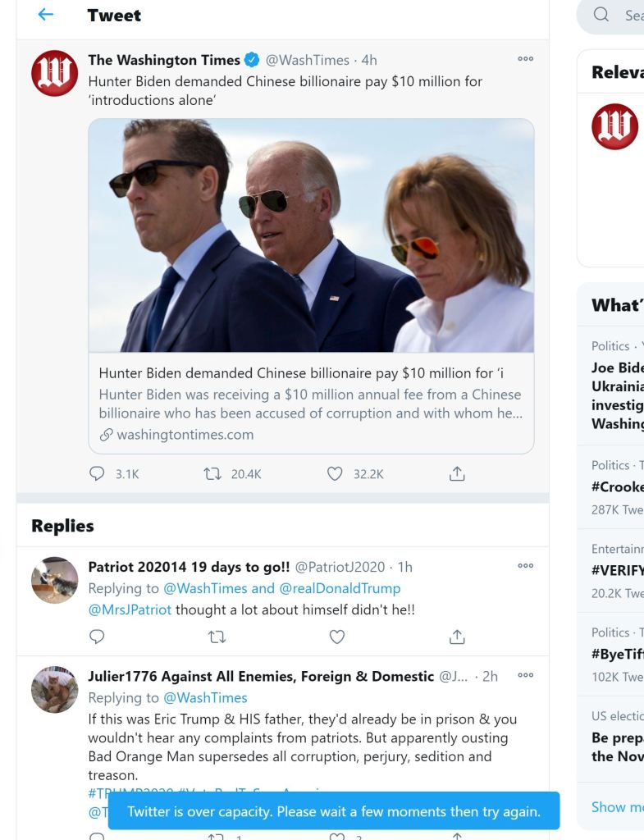Viewport: 644px width, 840px height.
Task: Like the Washington Times Hunter Biden tweet
Action: coord(335,473)
